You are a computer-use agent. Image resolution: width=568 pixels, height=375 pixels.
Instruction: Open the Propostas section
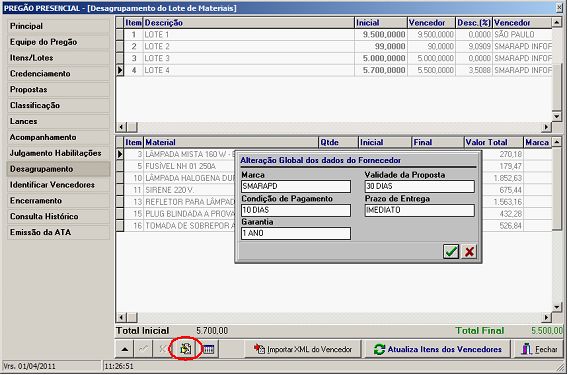(x=58, y=89)
